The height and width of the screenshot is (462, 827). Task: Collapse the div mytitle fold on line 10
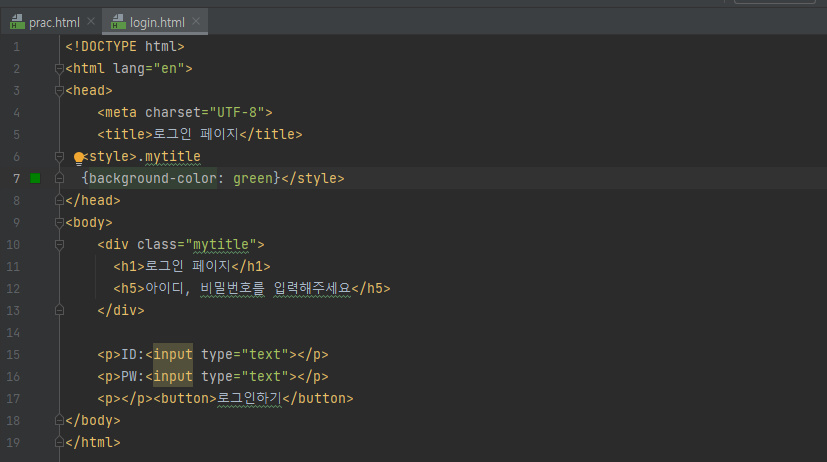coord(59,245)
